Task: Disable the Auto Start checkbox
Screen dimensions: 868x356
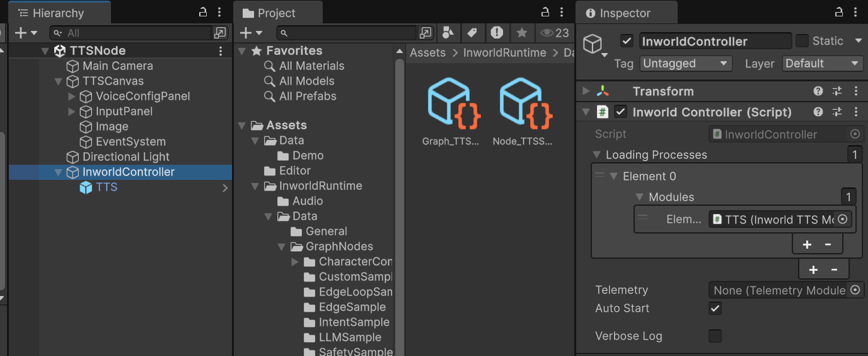Action: tap(715, 309)
